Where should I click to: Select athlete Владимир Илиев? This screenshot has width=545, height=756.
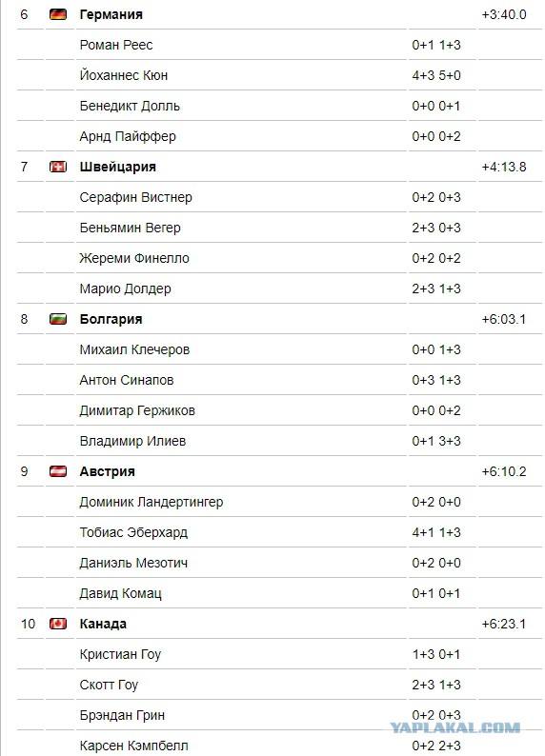tap(132, 441)
